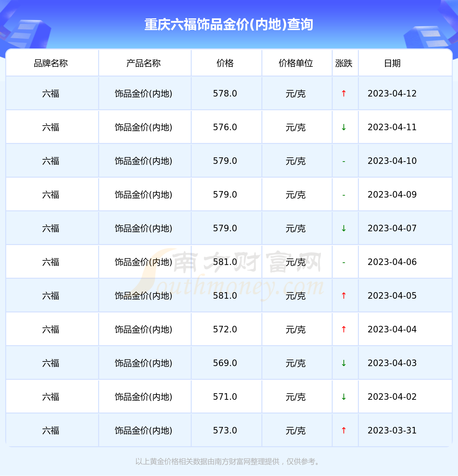This screenshot has height=476, width=458.
Task: Click price 572.0
Action: click(225, 329)
